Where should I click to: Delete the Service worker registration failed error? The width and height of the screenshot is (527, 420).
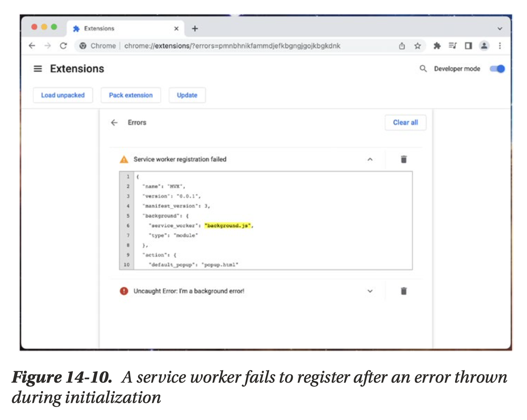pyautogui.click(x=404, y=159)
